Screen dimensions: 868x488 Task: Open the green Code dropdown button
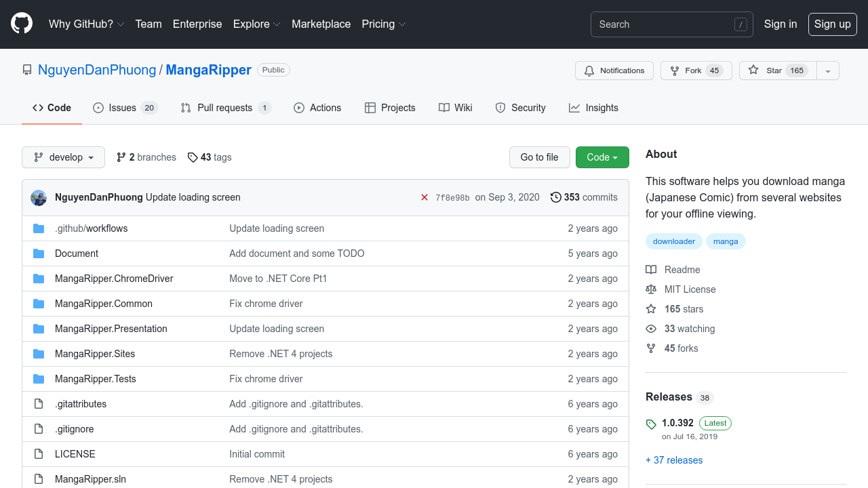[x=602, y=157]
